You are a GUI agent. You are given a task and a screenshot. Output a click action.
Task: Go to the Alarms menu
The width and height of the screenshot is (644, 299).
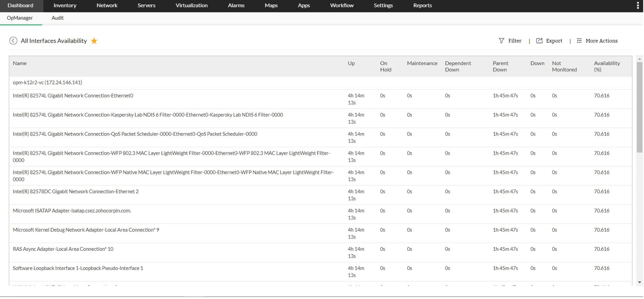click(236, 6)
